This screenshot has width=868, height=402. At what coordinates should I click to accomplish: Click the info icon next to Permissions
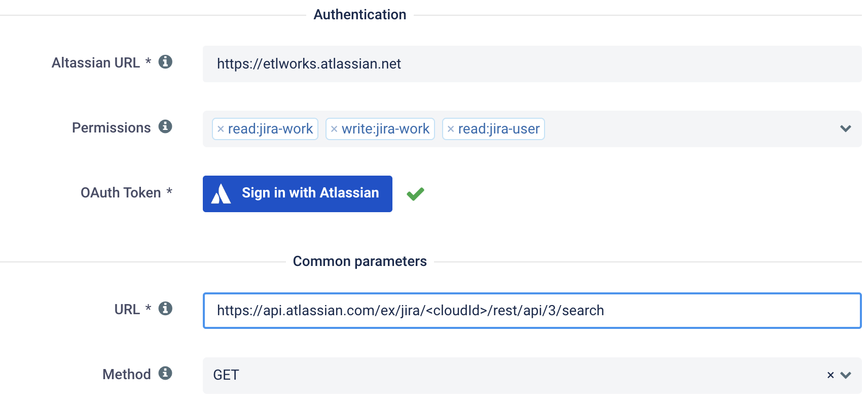165,126
